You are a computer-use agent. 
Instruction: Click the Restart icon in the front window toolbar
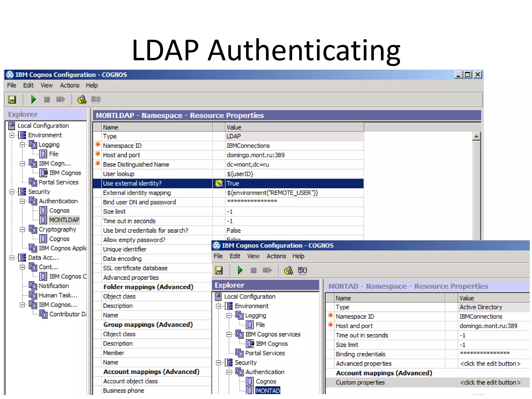click(x=267, y=270)
